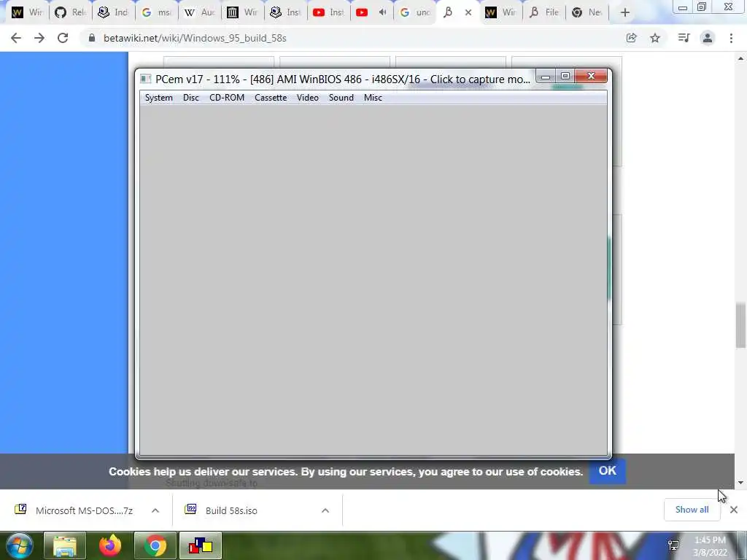Image resolution: width=747 pixels, height=560 pixels.
Task: Go back in Chrome history
Action: 16,38
